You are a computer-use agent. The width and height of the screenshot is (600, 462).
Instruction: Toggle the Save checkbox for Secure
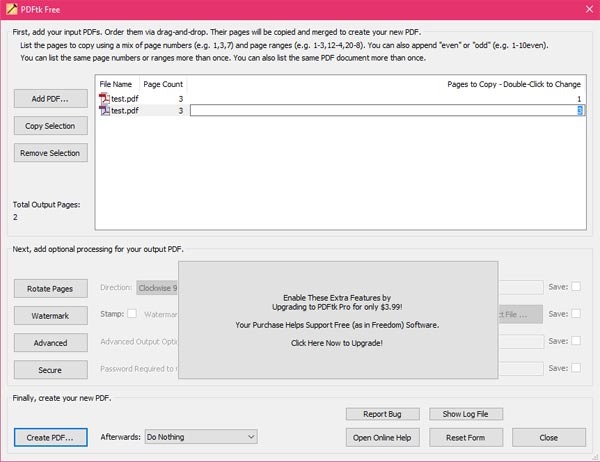tap(576, 368)
